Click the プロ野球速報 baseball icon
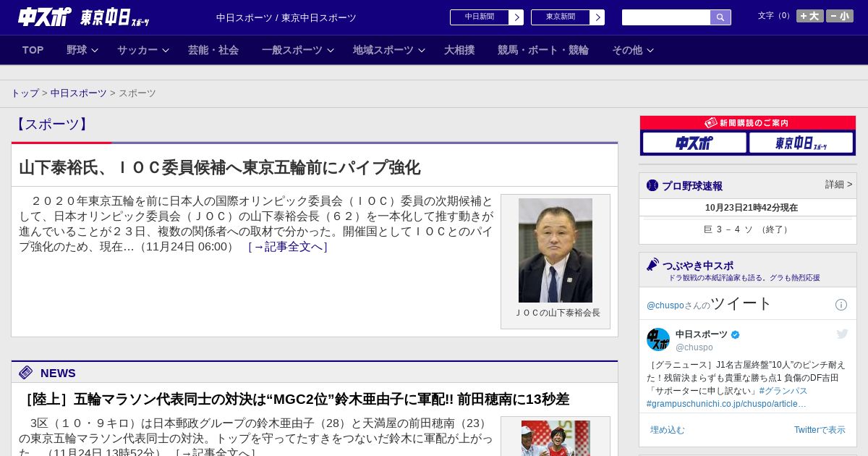The height and width of the screenshot is (456, 868). point(652,185)
